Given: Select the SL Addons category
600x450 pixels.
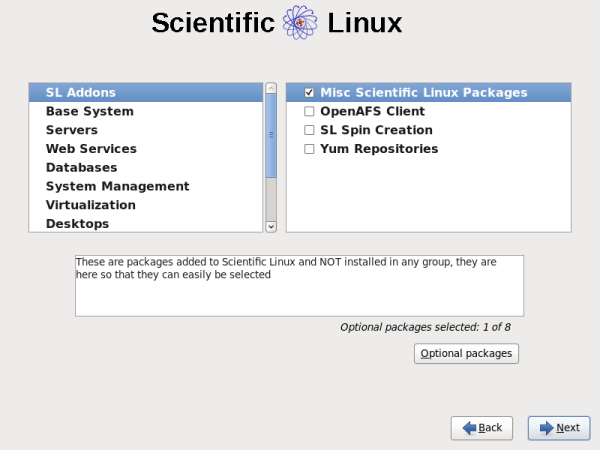Looking at the screenshot, I should [80, 93].
